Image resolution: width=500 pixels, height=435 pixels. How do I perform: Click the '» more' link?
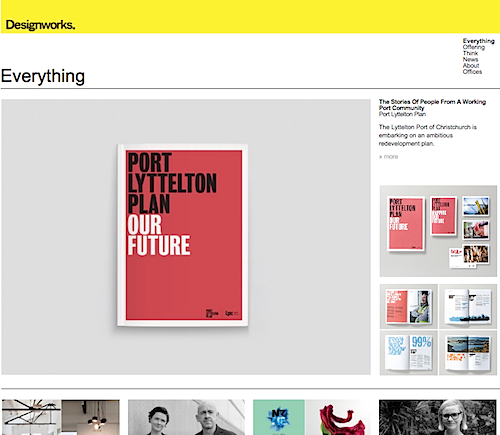(x=388, y=157)
